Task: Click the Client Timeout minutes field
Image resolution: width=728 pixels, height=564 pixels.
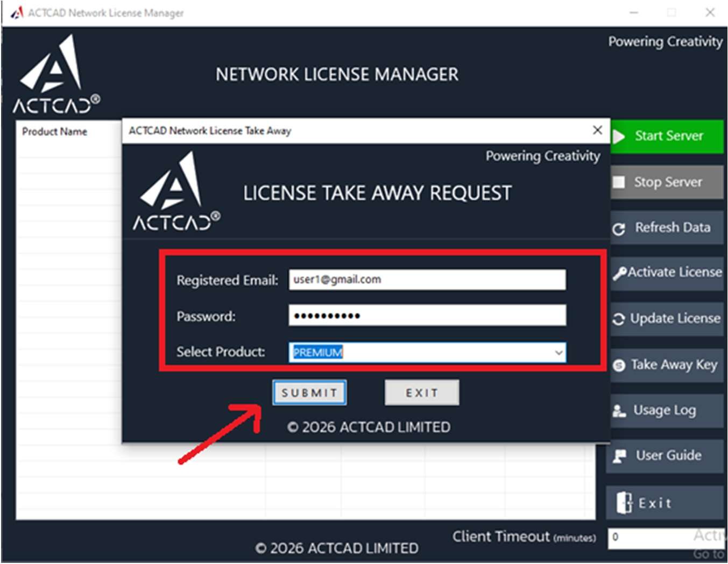Action: coord(666,538)
